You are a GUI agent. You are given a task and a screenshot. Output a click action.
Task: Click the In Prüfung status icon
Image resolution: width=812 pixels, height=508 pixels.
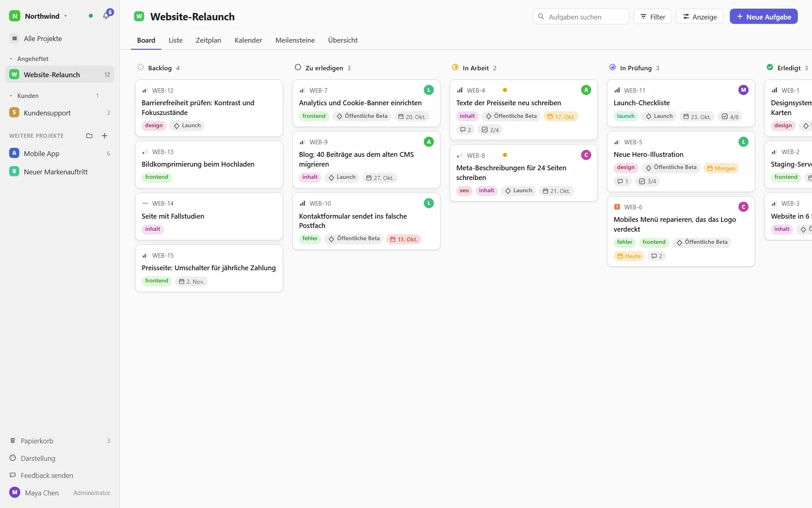(612, 67)
